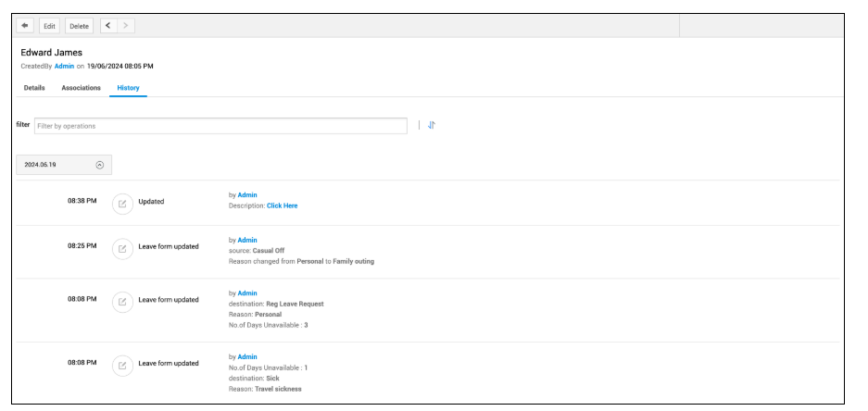
Task: Collapse the 2024.06.19 date group
Action: [100, 165]
